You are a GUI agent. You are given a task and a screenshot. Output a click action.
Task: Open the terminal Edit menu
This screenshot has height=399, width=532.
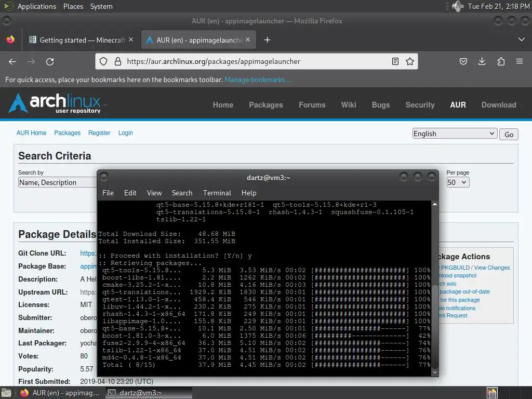[130, 193]
